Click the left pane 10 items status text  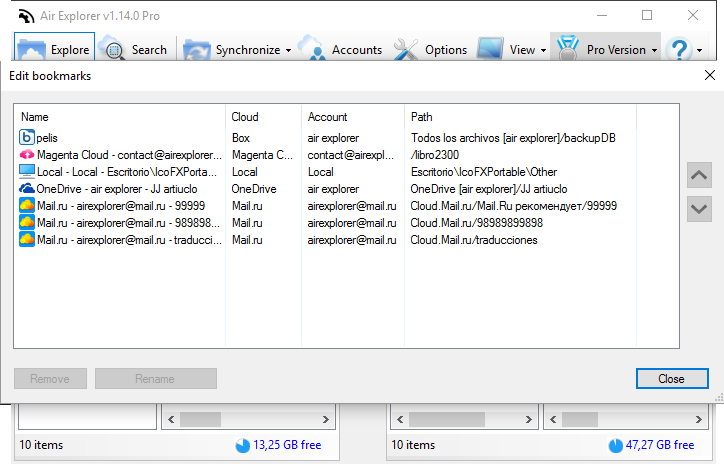pyautogui.click(x=41, y=445)
